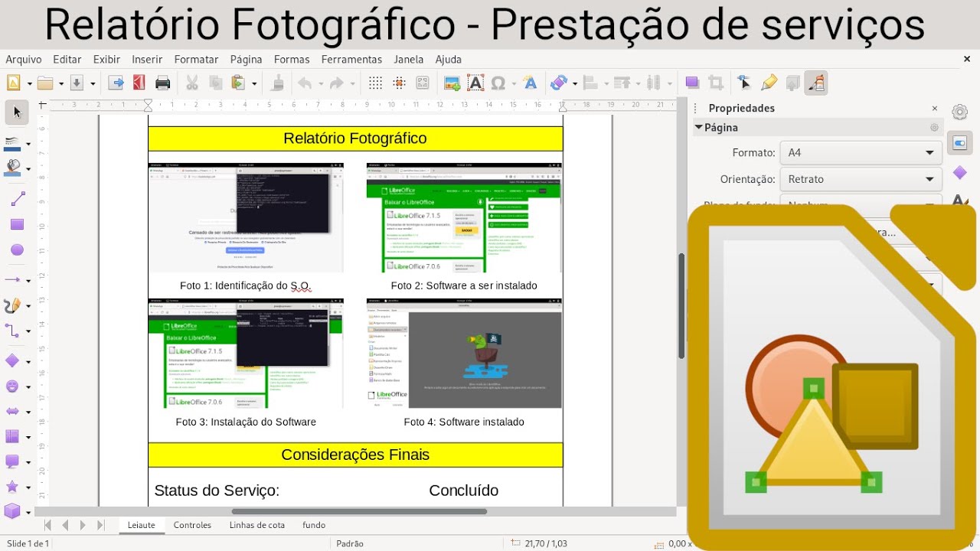Open the Orientação Retrato dropdown
Viewport: 980px width, 551px height.
(861, 179)
